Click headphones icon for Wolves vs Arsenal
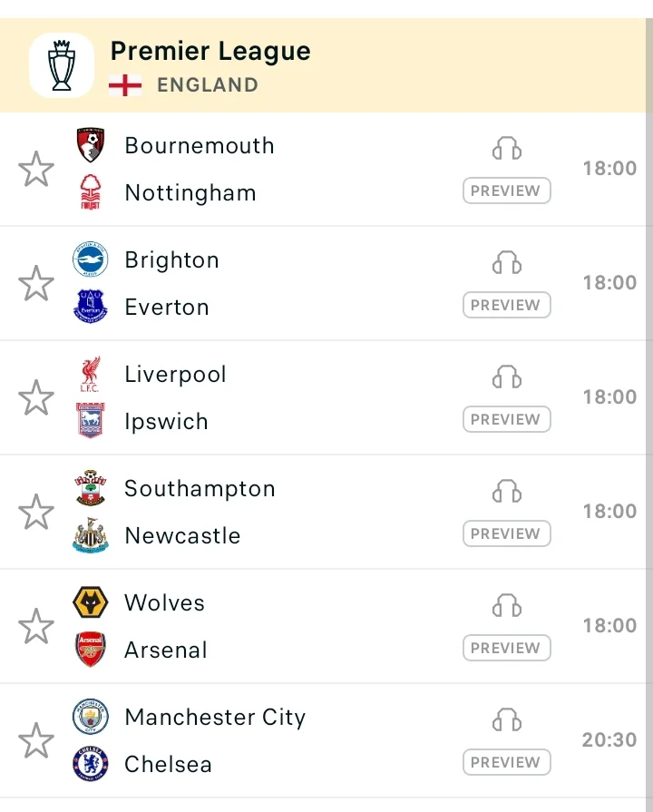Screen dimensions: 653x812 (x=506, y=606)
